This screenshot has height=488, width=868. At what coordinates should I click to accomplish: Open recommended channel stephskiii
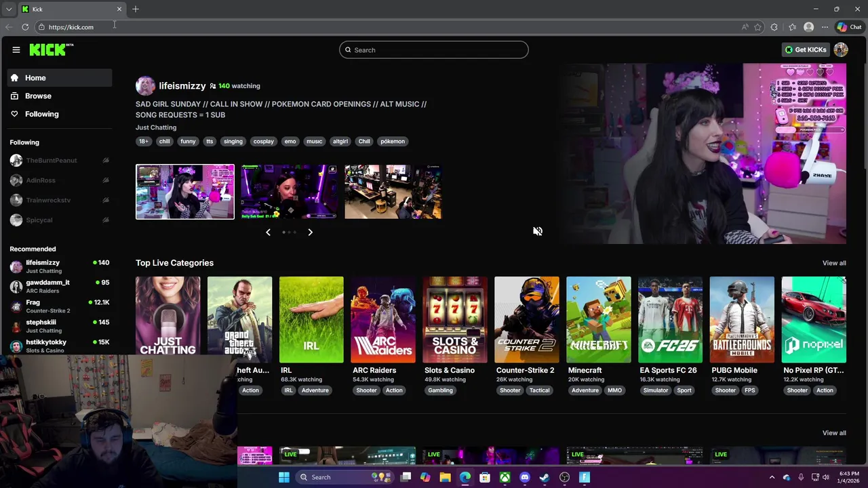60,326
